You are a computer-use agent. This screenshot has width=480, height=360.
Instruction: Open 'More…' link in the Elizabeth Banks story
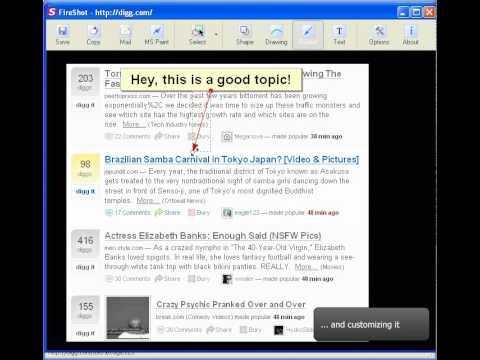(306, 267)
